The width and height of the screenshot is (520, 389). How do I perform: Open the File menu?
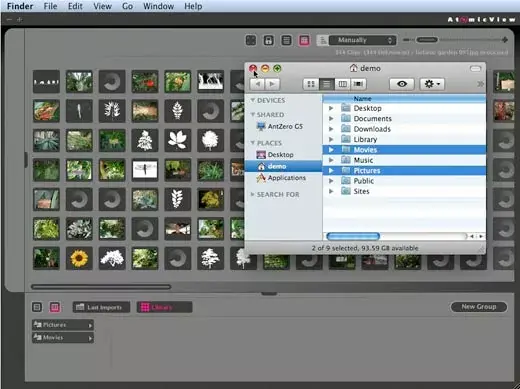tap(50, 6)
